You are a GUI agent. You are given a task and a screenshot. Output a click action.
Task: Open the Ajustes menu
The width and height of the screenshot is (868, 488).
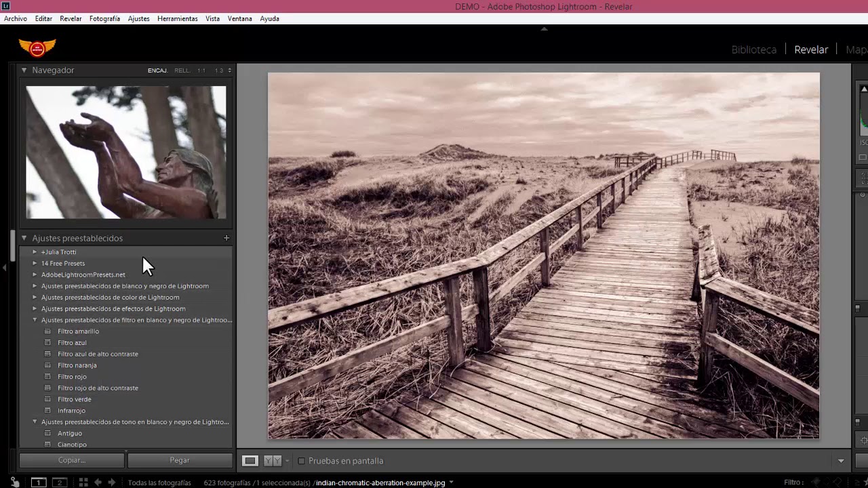click(x=139, y=19)
